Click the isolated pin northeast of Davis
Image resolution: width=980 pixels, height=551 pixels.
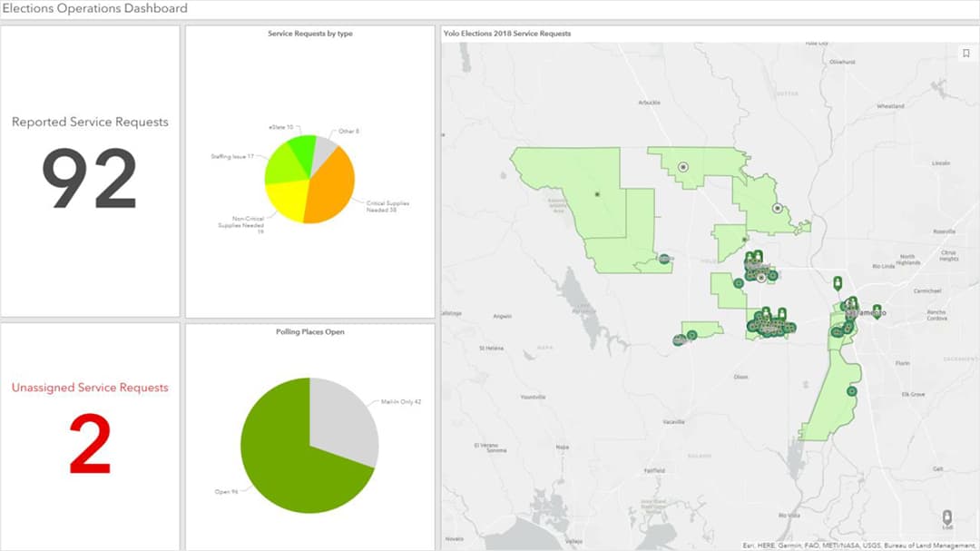[x=838, y=282]
